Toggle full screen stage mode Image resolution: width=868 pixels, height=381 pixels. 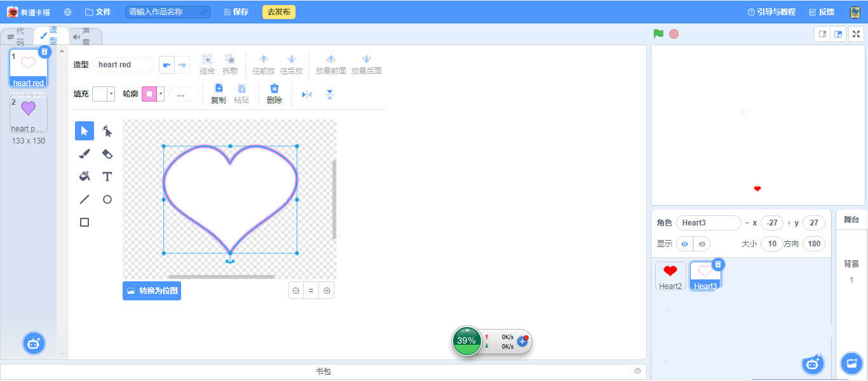pos(856,34)
